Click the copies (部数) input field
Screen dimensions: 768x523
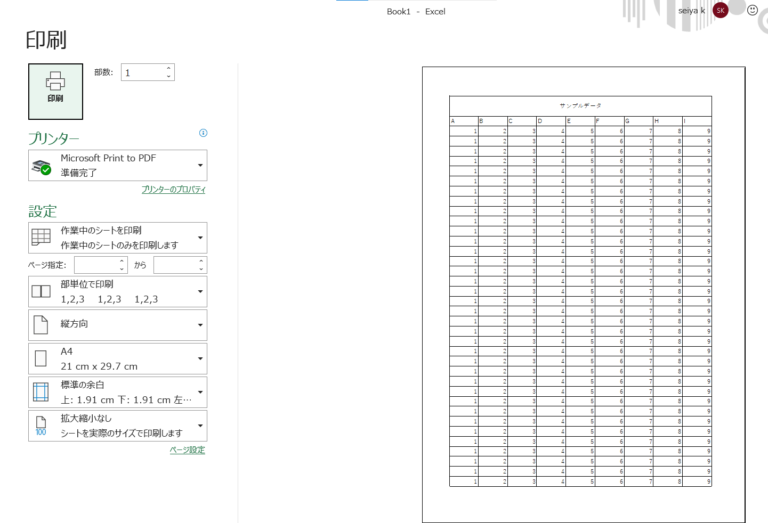coord(143,72)
